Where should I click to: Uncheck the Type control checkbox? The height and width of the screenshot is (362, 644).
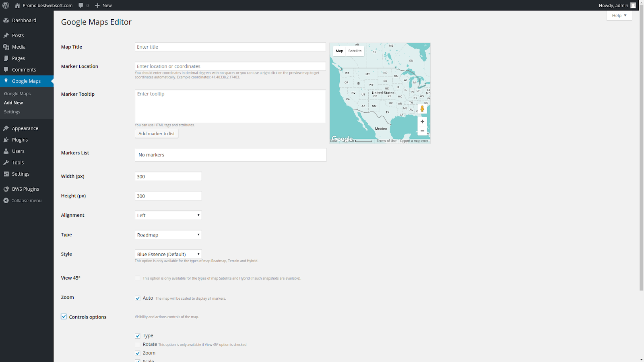click(138, 336)
